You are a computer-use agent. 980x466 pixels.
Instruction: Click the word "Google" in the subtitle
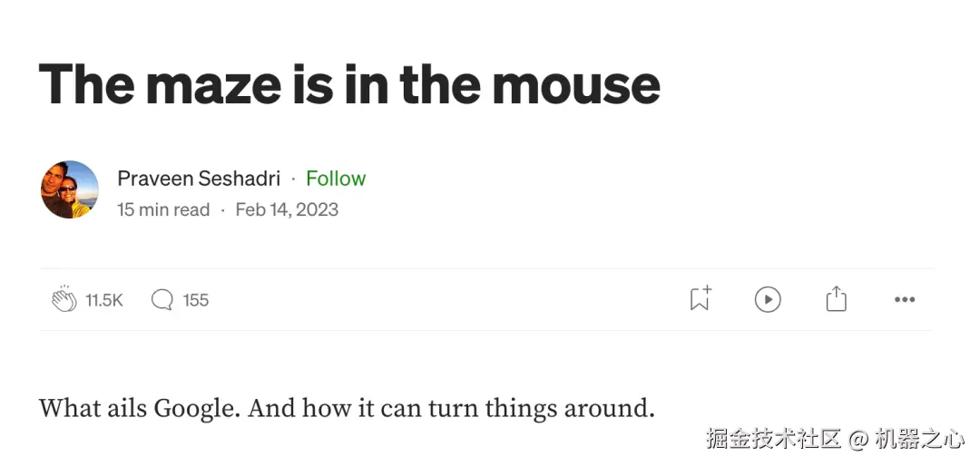[x=197, y=408]
